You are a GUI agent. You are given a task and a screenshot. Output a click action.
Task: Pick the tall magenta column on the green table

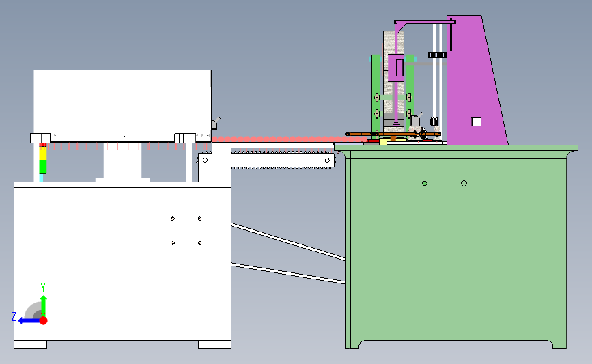pyautogui.click(x=464, y=80)
